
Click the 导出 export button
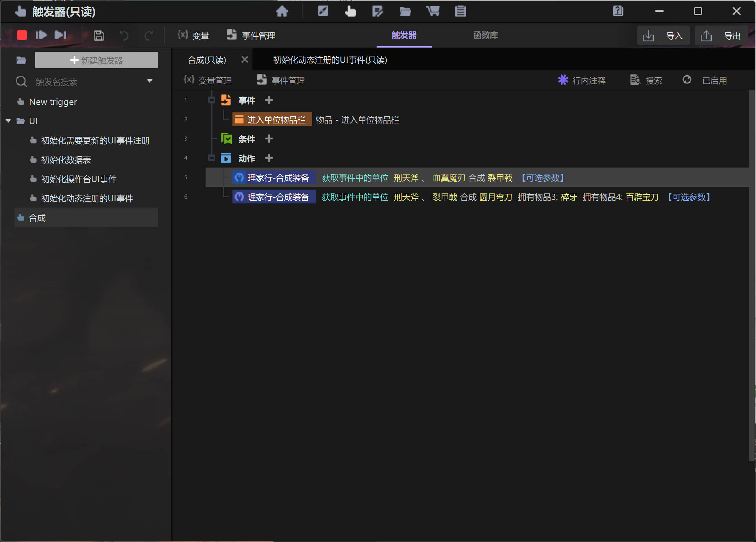coord(721,36)
